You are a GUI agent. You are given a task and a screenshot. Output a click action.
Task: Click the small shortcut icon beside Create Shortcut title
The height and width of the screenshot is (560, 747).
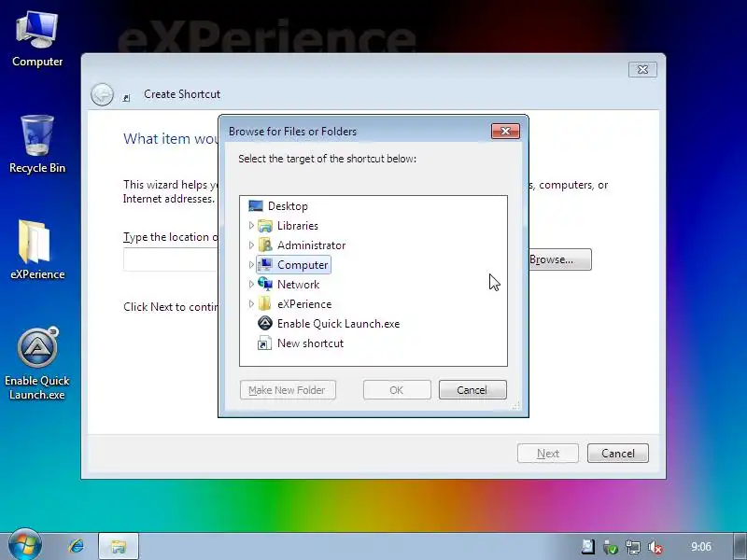coord(126,98)
